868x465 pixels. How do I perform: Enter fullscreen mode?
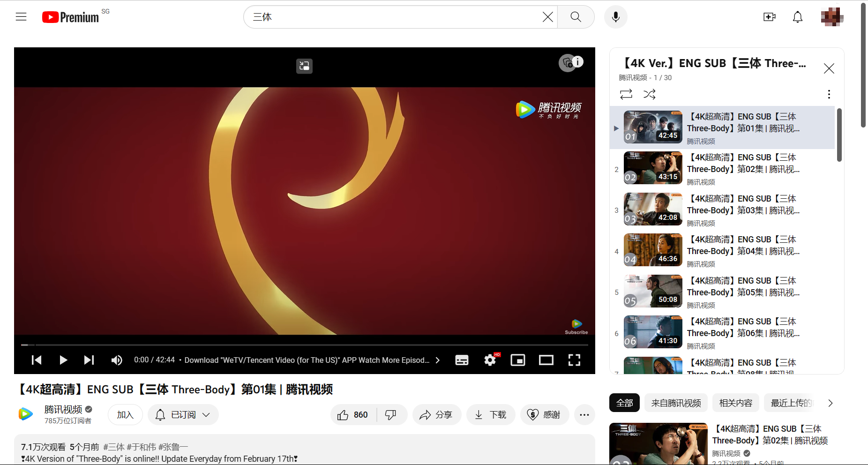coord(574,360)
